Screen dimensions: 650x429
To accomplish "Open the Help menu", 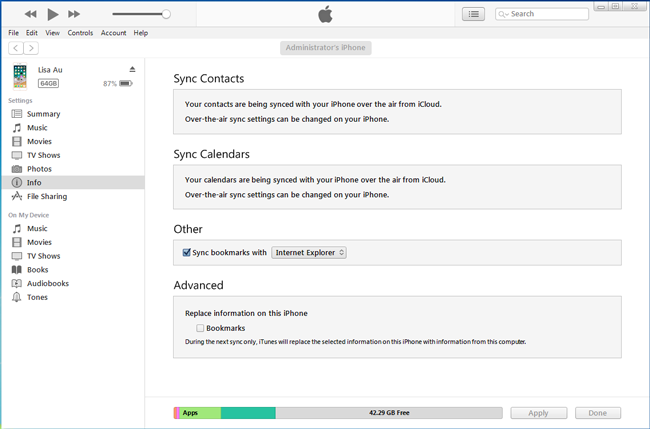I will 141,33.
